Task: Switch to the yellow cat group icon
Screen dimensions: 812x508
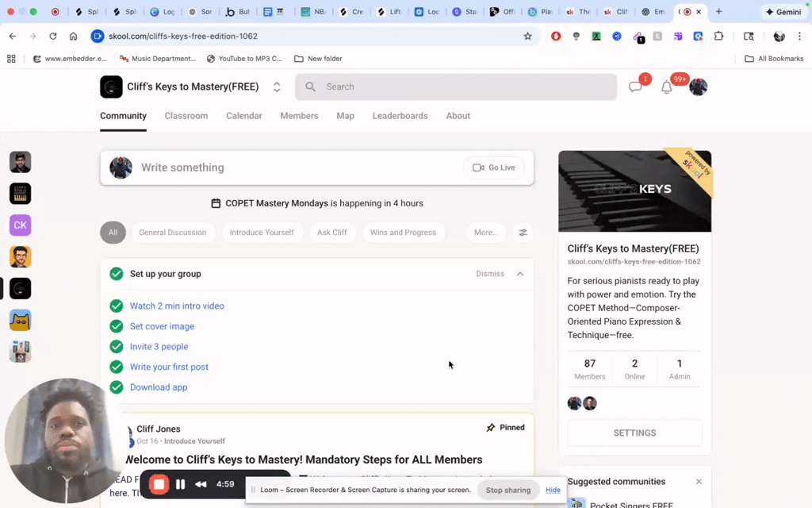Action: [20, 321]
